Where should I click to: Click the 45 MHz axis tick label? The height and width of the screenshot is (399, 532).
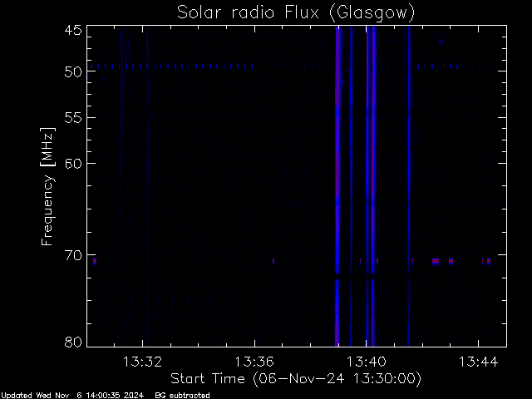[73, 30]
